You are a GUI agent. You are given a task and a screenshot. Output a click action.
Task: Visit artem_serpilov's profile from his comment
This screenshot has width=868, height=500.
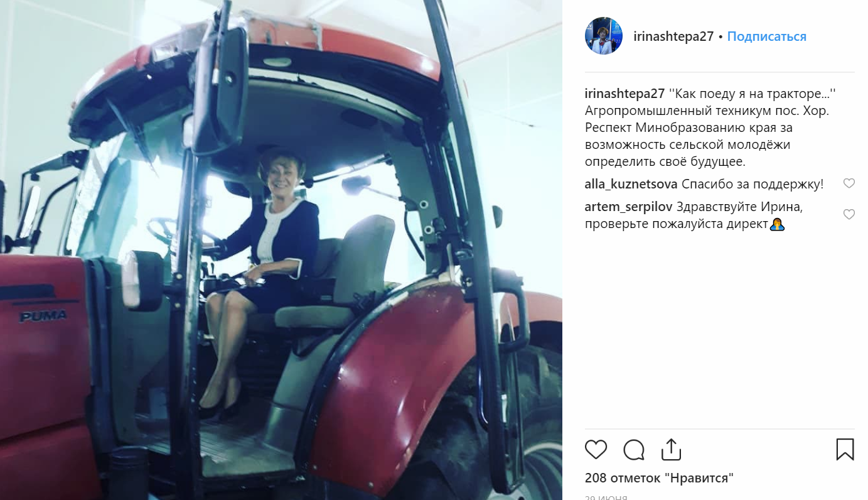point(628,207)
